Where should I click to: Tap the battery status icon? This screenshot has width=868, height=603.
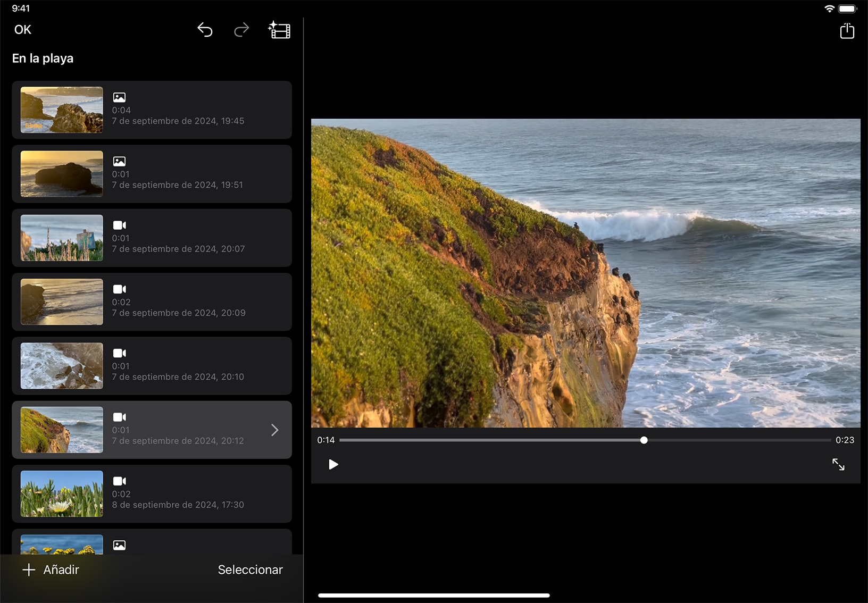tap(848, 9)
